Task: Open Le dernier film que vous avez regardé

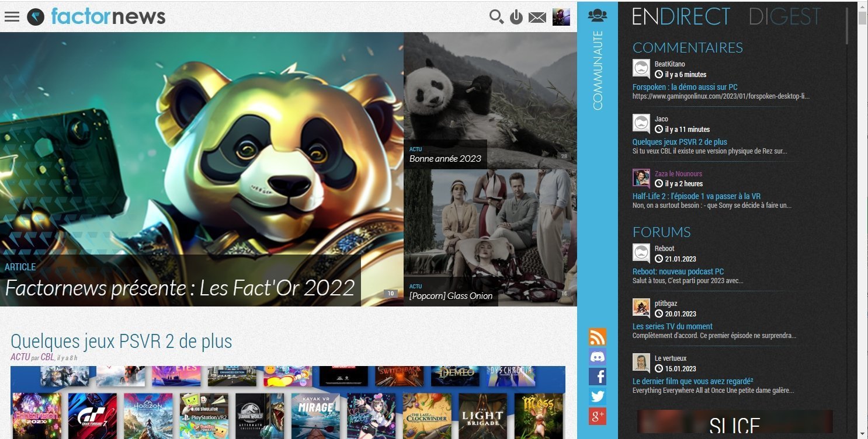Action: pos(693,381)
